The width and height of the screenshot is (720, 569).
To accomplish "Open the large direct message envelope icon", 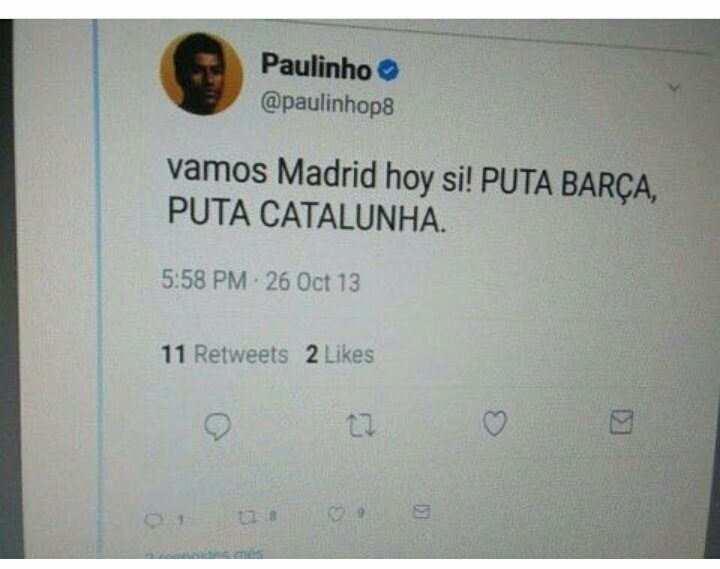I will click(621, 422).
